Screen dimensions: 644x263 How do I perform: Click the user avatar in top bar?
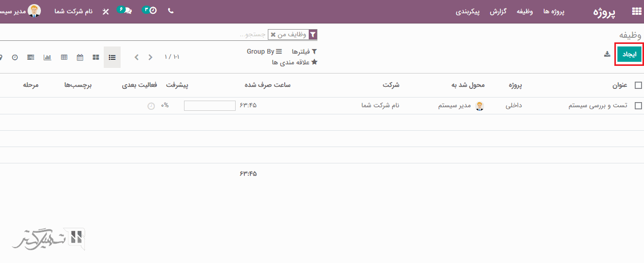(x=34, y=11)
